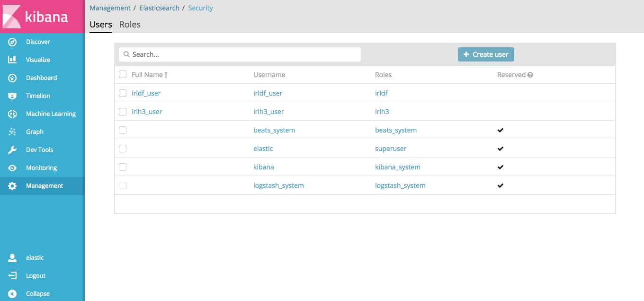Click the Collapse sidebar arrow icon
Image resolution: width=644 pixels, height=301 pixels.
click(13, 294)
